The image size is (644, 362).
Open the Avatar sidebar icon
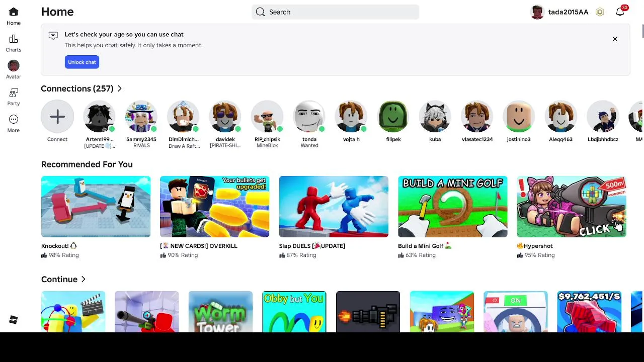click(14, 65)
